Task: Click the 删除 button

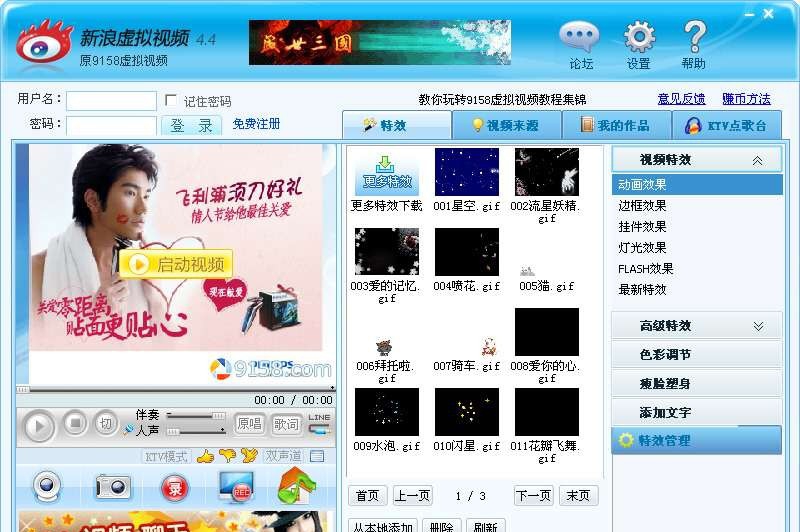Action: pyautogui.click(x=442, y=526)
